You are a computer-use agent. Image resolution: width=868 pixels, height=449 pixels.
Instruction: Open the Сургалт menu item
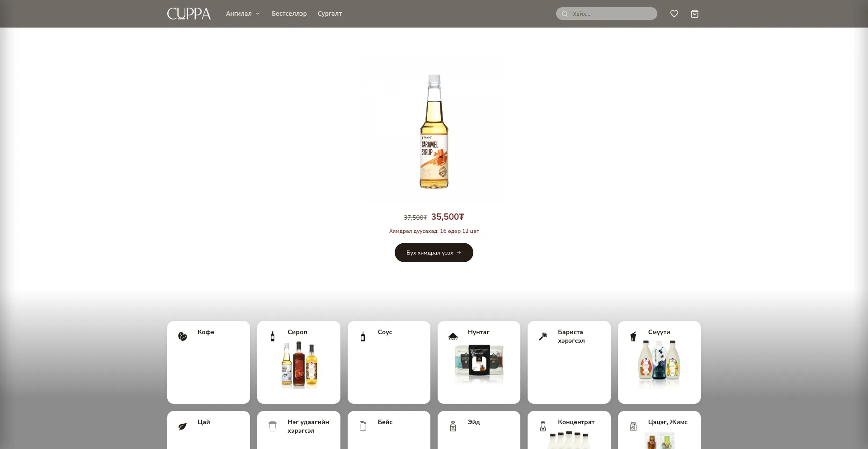point(330,14)
